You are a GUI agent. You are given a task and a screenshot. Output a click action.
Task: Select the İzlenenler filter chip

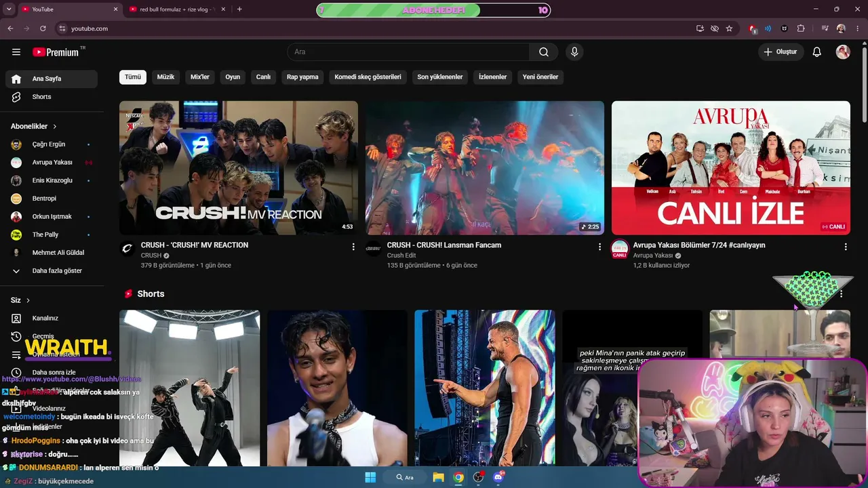point(493,77)
